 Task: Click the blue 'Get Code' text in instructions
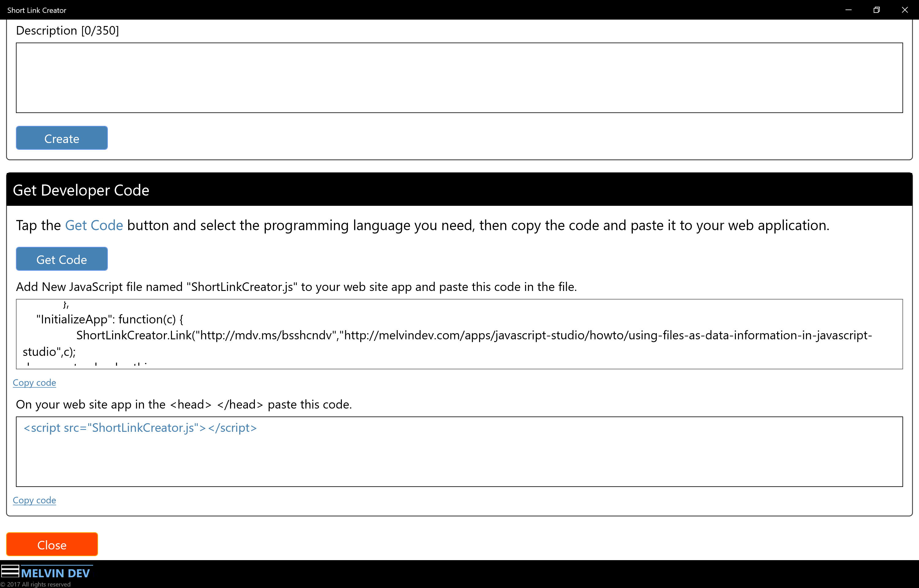(x=94, y=225)
